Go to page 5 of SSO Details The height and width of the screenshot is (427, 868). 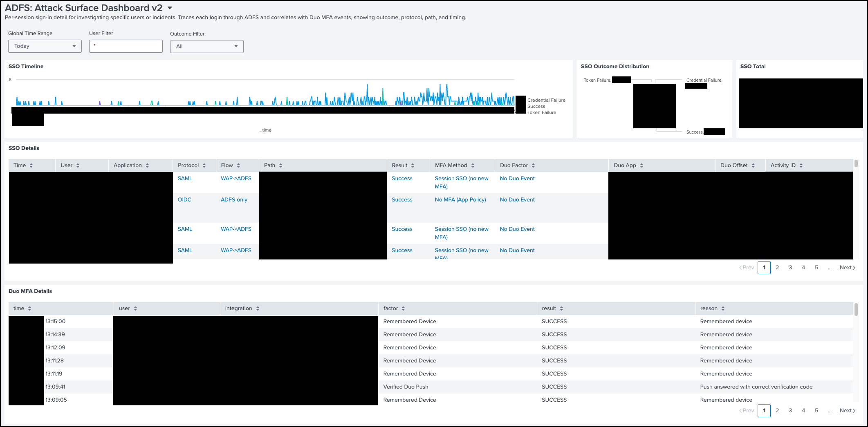816,268
